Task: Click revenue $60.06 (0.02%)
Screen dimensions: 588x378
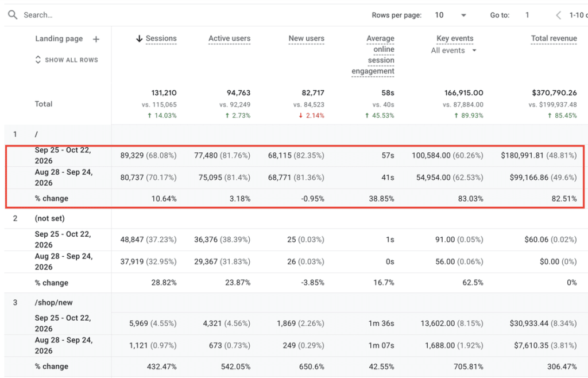Action: coord(551,239)
